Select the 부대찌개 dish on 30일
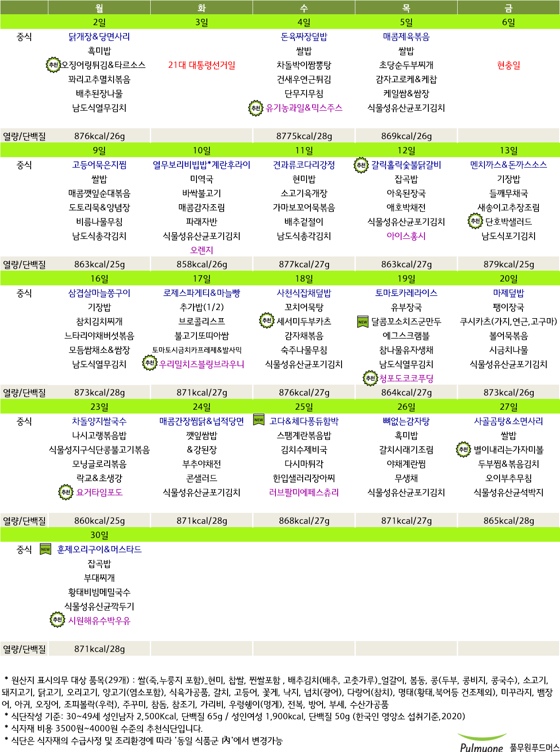Screen dimensions: 560x752 point(99,578)
